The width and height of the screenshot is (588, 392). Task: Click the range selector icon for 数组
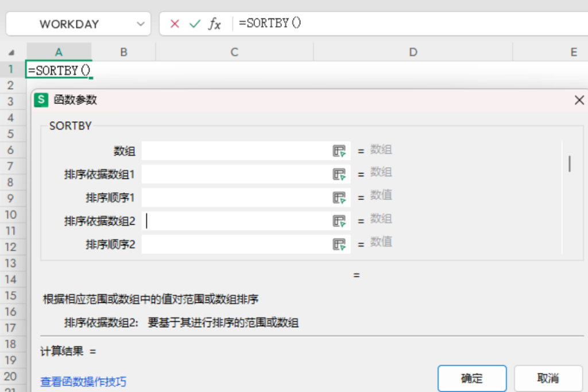(x=339, y=151)
